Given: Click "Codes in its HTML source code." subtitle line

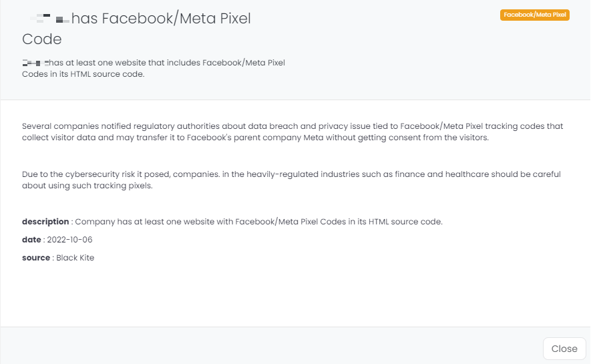Looking at the screenshot, I should [x=83, y=74].
